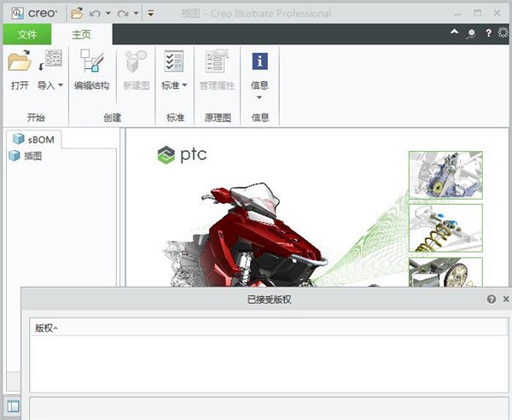Toggle the panel layout icon at bottom left
Viewport: 512px width, 420px height.
[x=14, y=406]
